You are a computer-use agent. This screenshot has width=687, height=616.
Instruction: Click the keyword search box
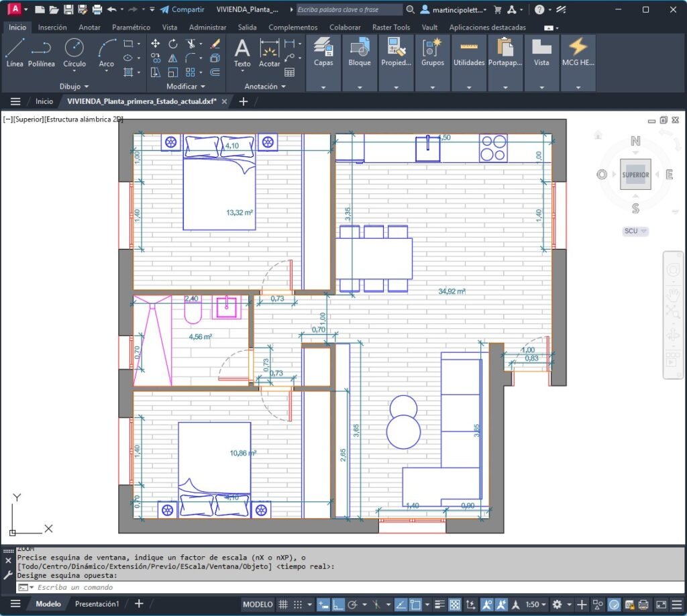[x=349, y=9]
